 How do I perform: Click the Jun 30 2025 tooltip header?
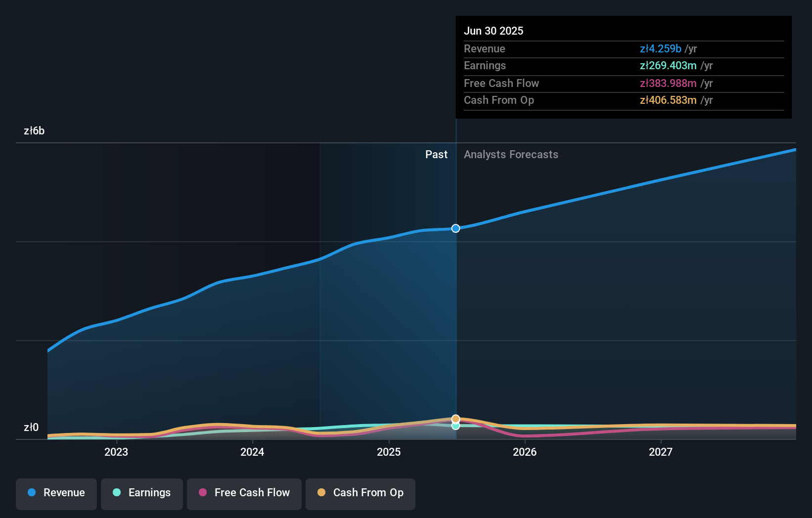[x=494, y=31]
